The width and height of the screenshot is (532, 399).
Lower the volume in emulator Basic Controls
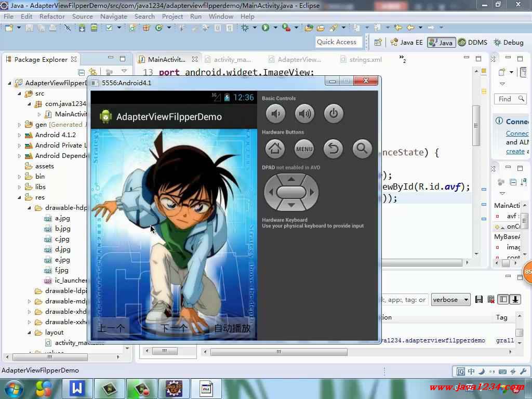[x=275, y=114]
